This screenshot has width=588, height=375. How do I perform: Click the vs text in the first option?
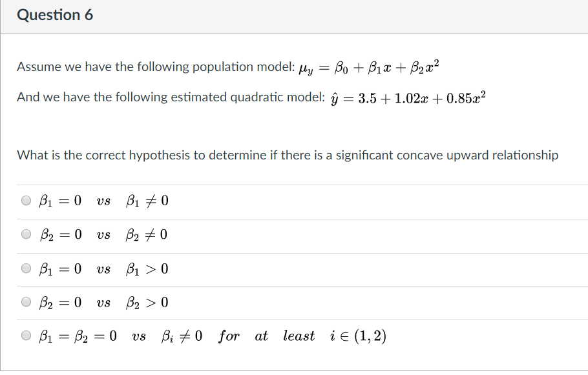coord(103,201)
